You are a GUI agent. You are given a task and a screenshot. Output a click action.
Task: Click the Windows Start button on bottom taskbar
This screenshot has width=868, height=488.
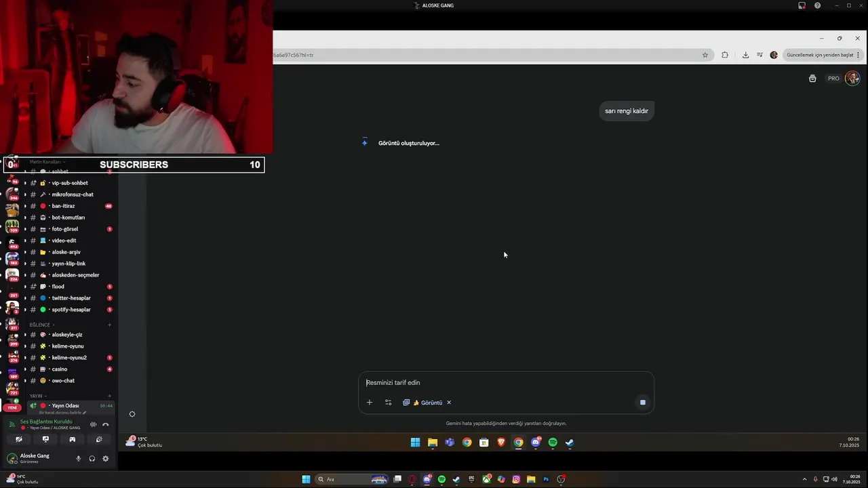(x=306, y=479)
